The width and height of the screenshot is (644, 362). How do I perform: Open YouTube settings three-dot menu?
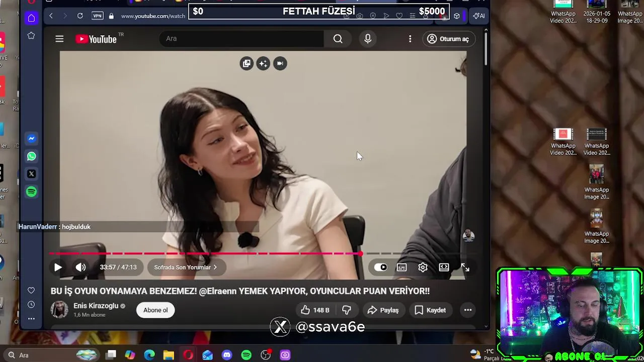(x=410, y=39)
